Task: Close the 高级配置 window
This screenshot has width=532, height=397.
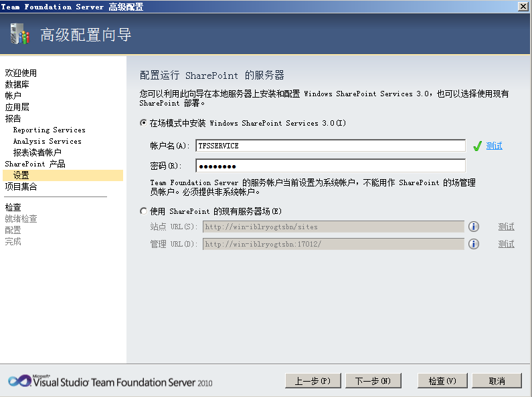Action: [x=523, y=7]
